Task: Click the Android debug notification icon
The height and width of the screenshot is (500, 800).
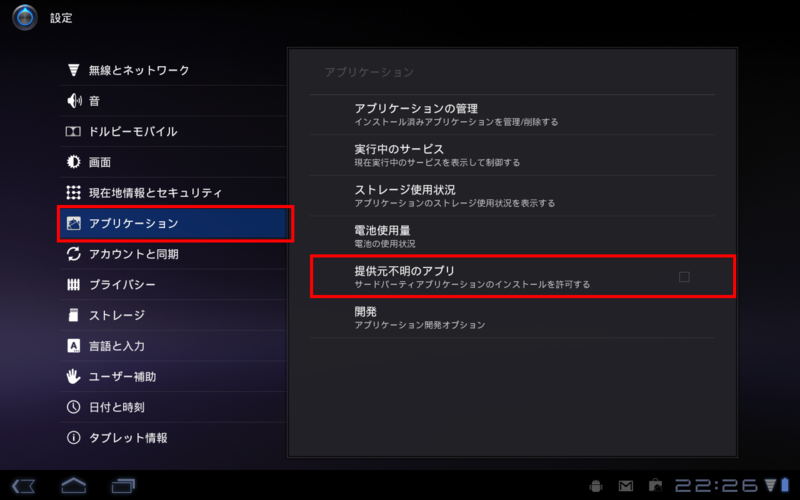Action: click(x=595, y=486)
